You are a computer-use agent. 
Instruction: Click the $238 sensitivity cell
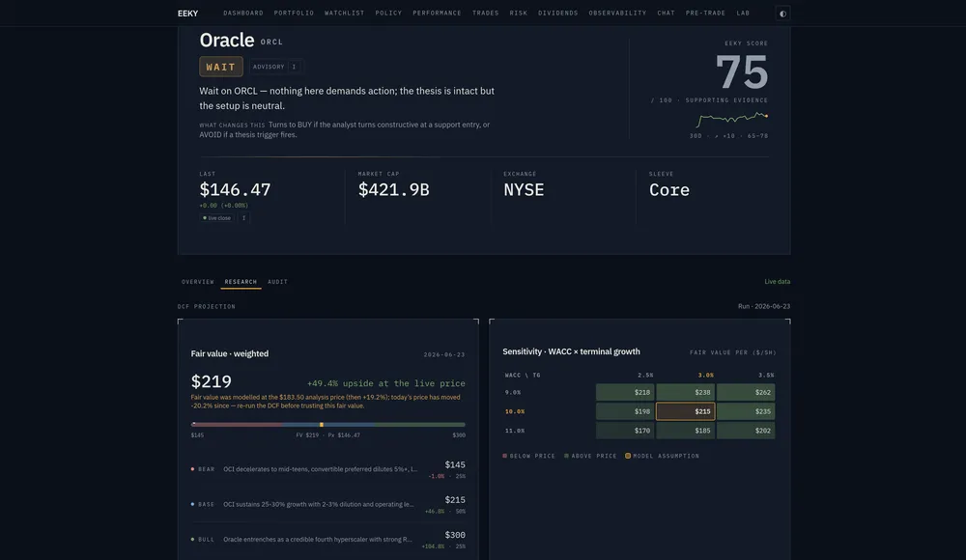[685, 392]
